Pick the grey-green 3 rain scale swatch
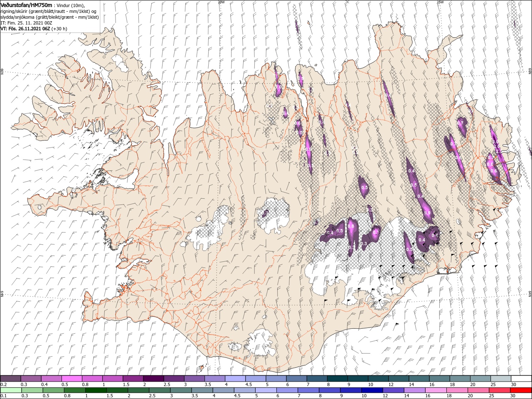Image resolution: width=532 pixels, height=399 pixels. pyautogui.click(x=181, y=390)
